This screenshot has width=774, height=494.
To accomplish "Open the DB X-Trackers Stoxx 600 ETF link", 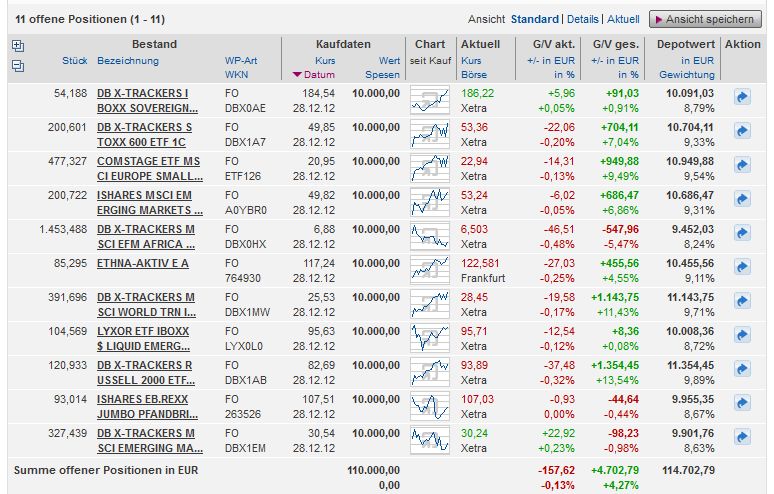I will click(x=145, y=134).
